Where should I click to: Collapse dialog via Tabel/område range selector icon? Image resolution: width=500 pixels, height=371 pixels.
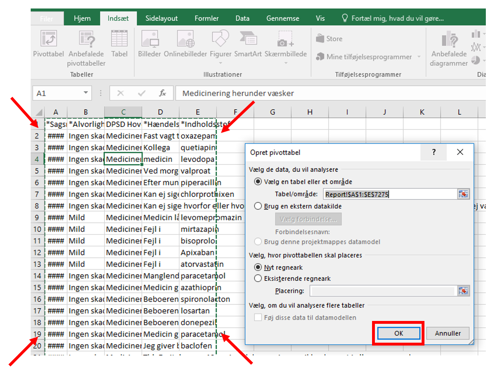point(463,194)
